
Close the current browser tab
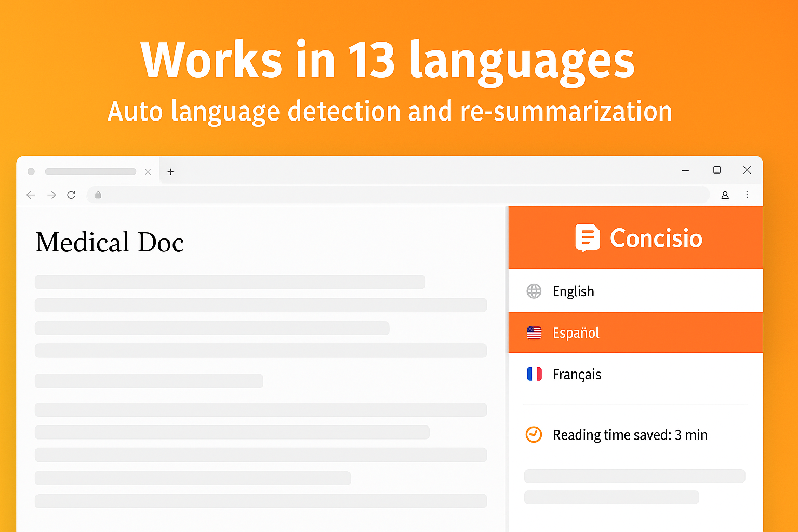148,172
